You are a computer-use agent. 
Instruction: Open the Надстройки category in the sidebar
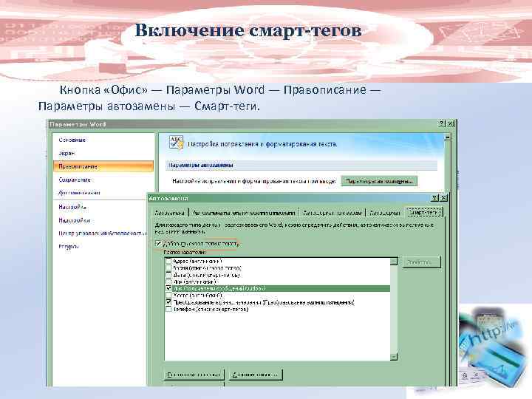(x=74, y=220)
